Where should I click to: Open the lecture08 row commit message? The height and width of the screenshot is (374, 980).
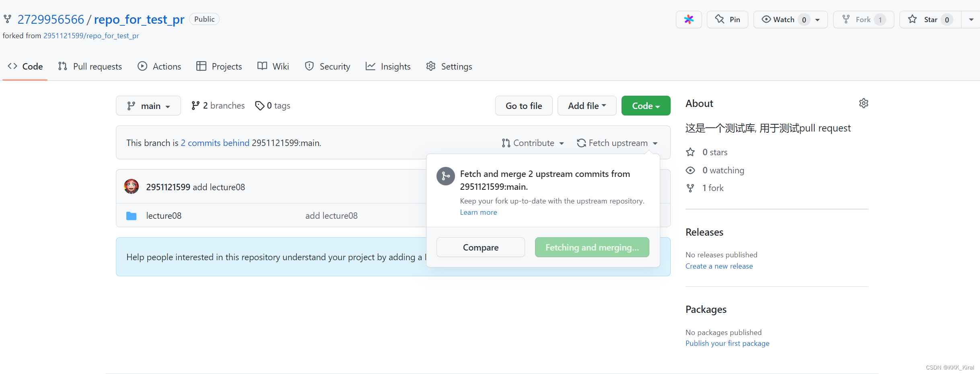tap(331, 216)
